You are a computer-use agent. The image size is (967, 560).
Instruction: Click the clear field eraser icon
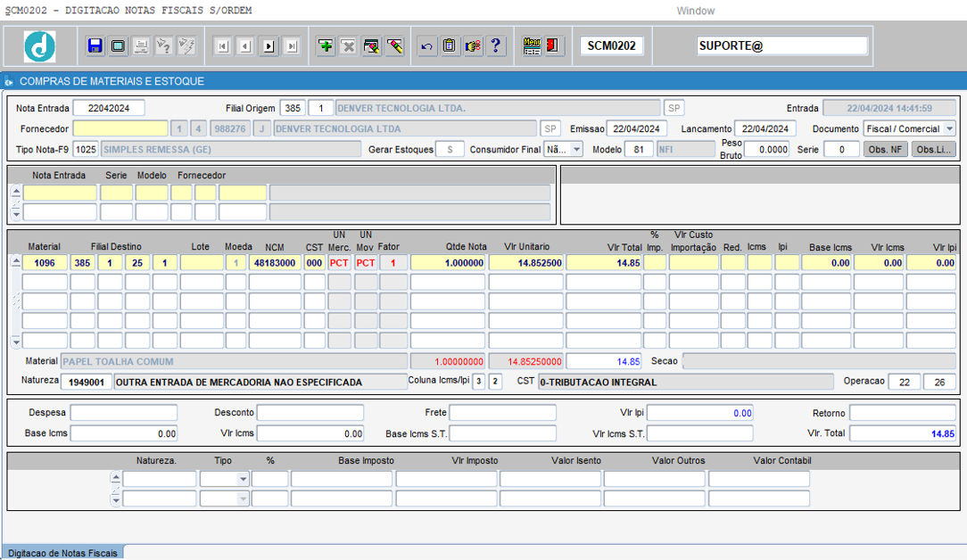coord(394,46)
